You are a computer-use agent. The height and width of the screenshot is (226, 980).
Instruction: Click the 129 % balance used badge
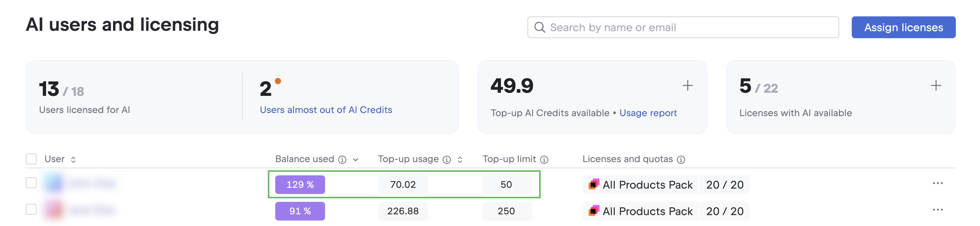point(300,185)
